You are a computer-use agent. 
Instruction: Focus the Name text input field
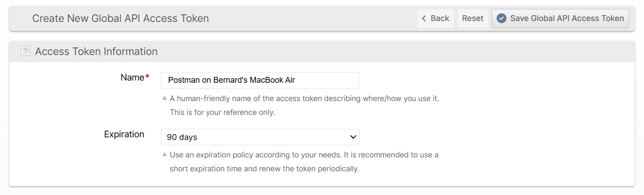pos(260,81)
